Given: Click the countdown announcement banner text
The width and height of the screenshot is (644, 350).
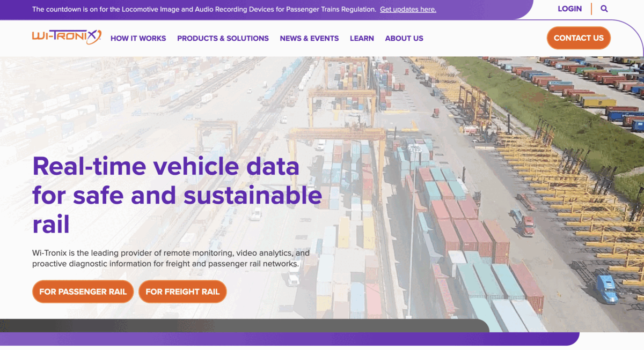Looking at the screenshot, I should coord(204,9).
